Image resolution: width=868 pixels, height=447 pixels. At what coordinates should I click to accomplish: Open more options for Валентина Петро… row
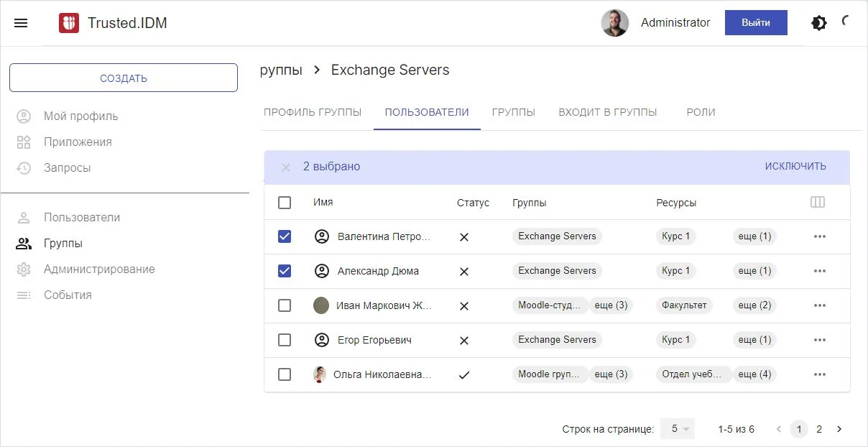click(819, 236)
